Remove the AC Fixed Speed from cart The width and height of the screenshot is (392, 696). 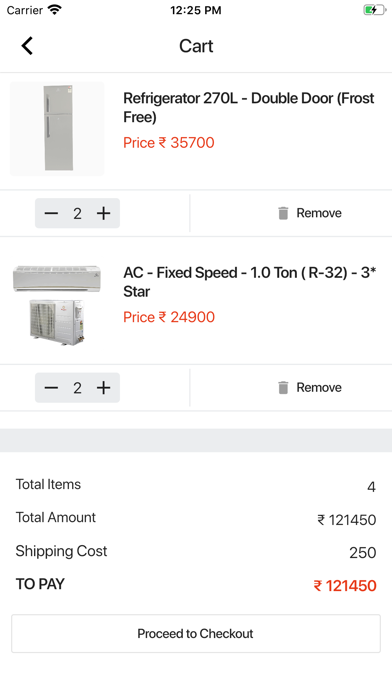(309, 388)
